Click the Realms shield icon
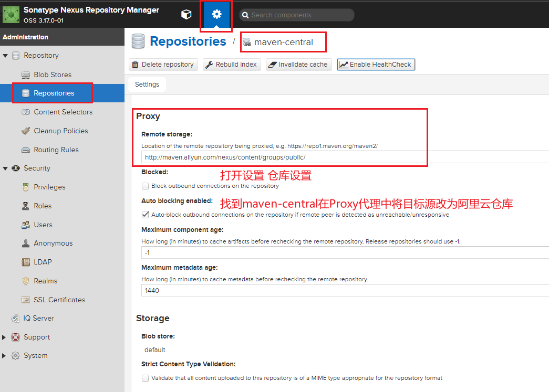 pyautogui.click(x=26, y=281)
